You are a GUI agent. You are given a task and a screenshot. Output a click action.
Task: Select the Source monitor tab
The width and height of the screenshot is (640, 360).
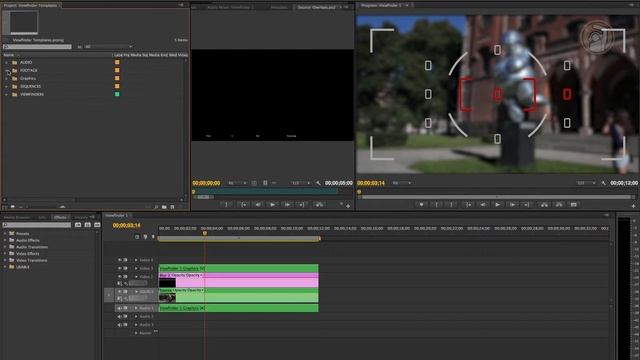316,7
